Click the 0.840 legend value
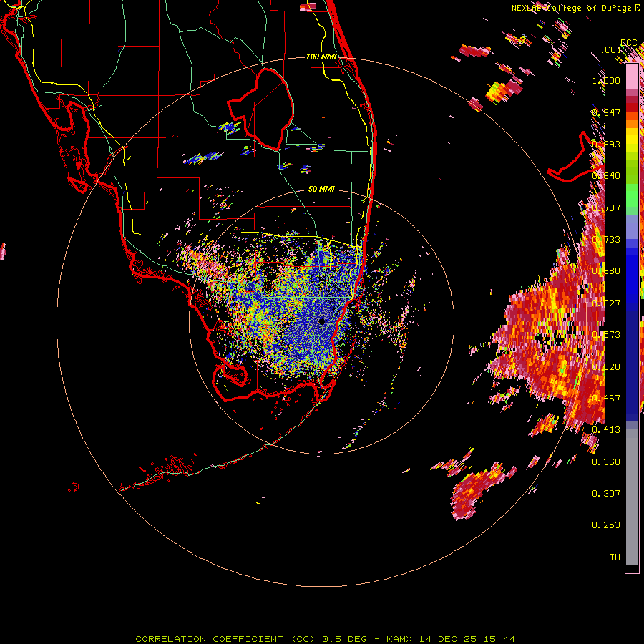644x644 pixels. tap(606, 176)
